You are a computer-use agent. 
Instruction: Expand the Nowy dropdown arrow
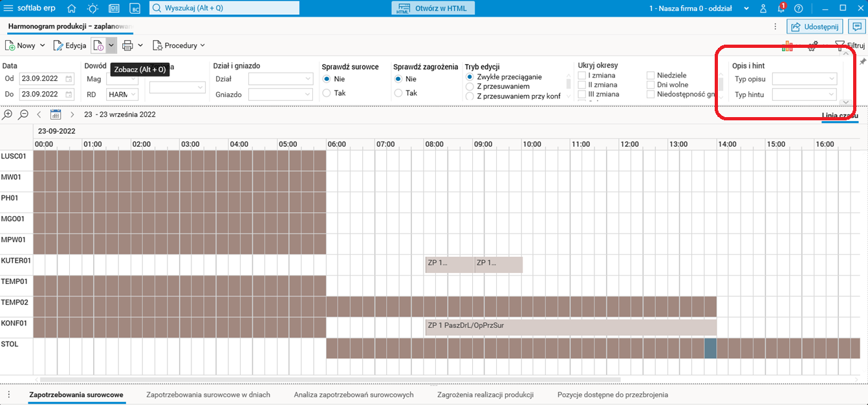pyautogui.click(x=42, y=45)
